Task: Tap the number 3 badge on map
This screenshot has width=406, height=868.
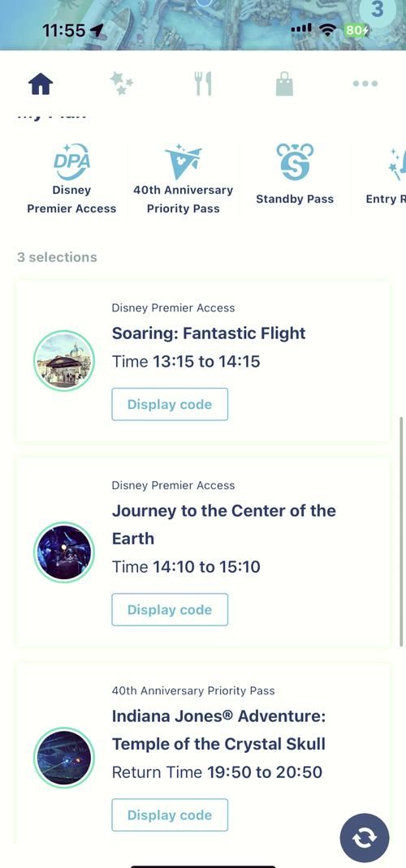Action: pyautogui.click(x=378, y=10)
